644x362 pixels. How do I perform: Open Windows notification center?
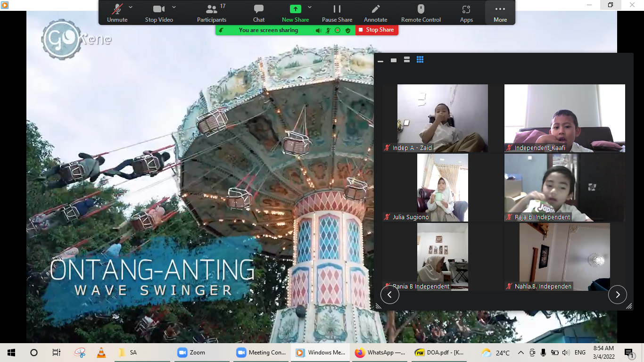(628, 353)
